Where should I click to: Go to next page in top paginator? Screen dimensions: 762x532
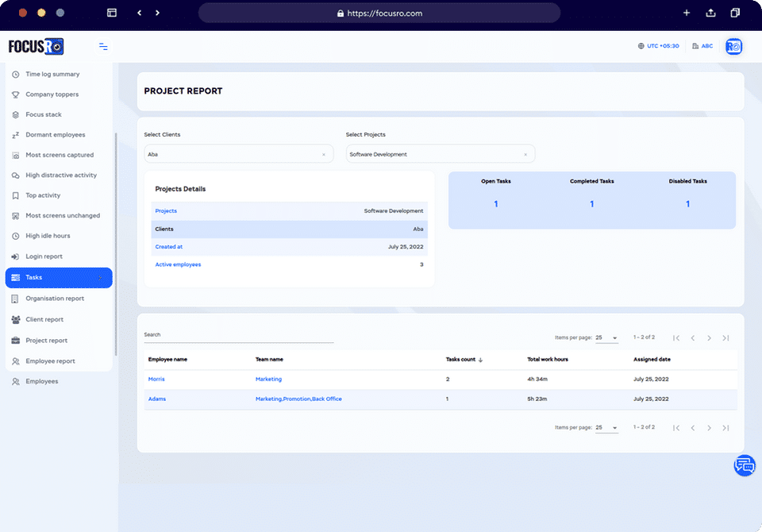point(709,338)
